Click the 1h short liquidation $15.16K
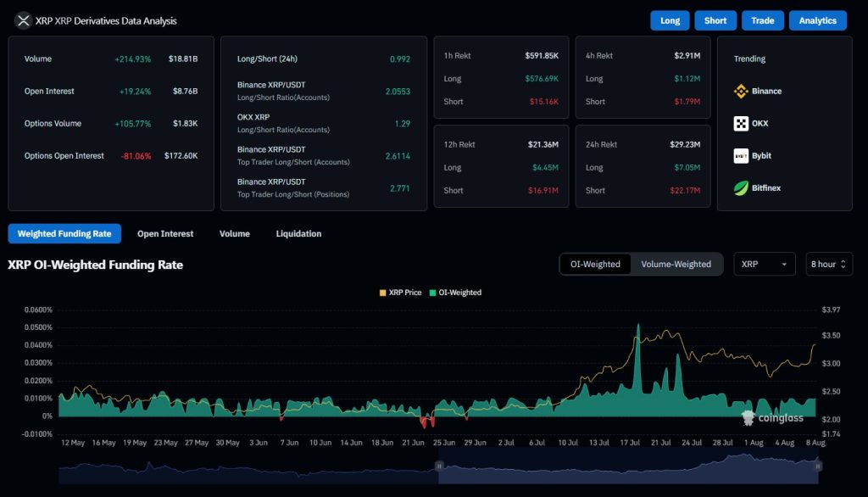 click(543, 102)
